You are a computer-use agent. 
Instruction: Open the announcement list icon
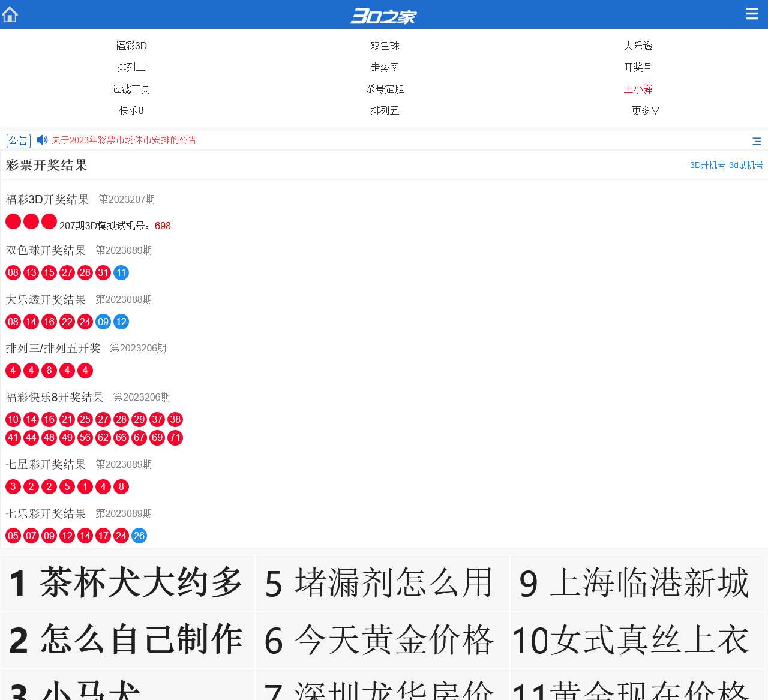pyautogui.click(x=757, y=141)
